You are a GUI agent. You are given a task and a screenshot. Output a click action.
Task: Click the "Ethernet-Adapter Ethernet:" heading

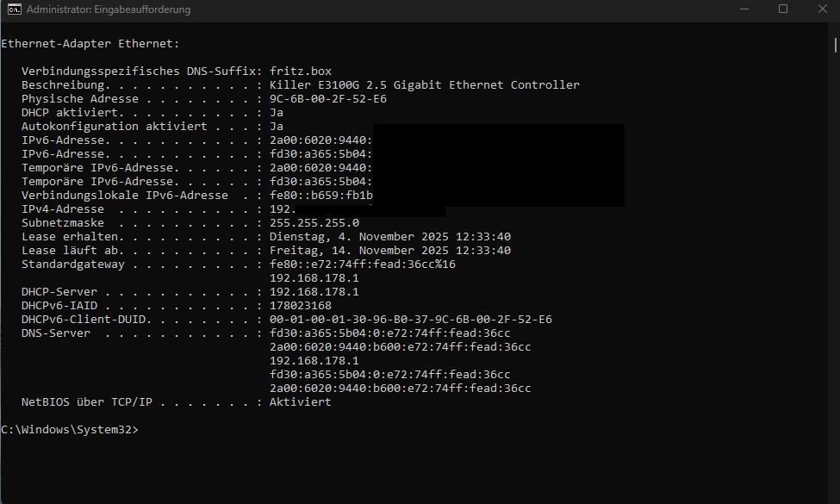90,43
